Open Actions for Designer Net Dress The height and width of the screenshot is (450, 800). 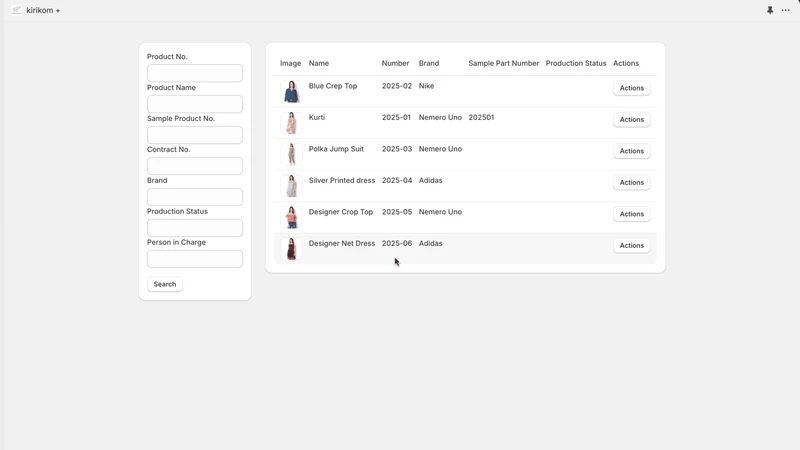[x=632, y=245]
